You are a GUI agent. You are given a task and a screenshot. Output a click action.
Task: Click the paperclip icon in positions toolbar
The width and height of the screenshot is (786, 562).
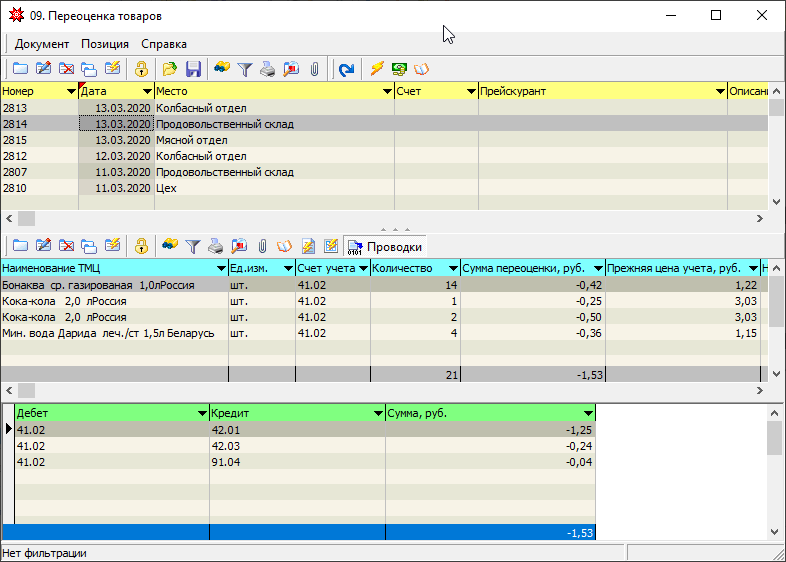(262, 246)
